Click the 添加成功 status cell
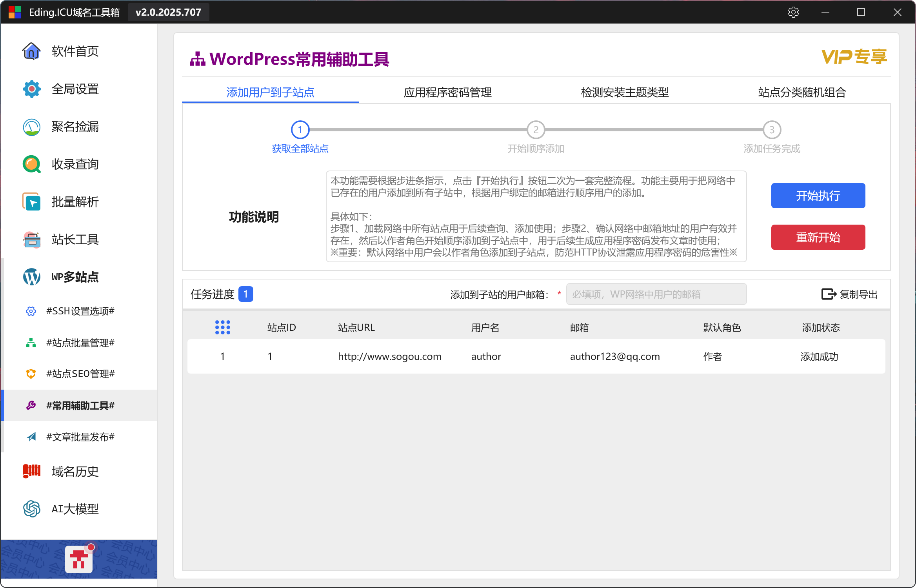916x588 pixels. pyautogui.click(x=819, y=356)
